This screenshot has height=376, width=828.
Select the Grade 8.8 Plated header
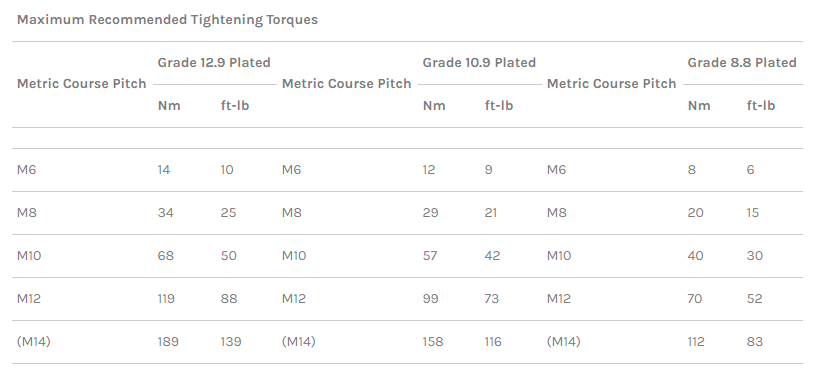click(x=742, y=62)
